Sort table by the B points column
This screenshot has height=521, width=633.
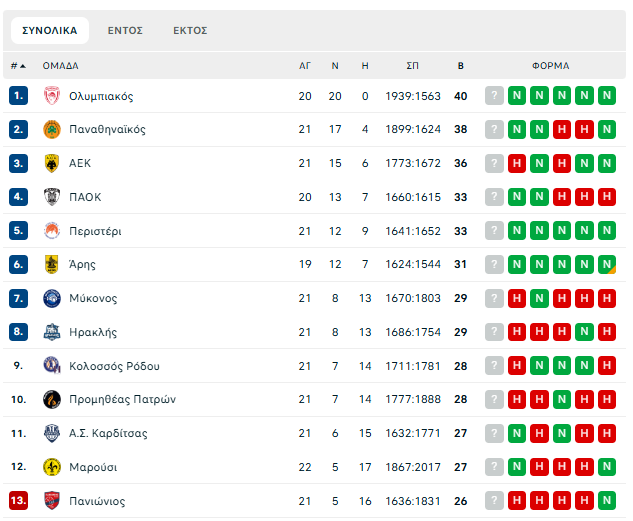[461, 66]
